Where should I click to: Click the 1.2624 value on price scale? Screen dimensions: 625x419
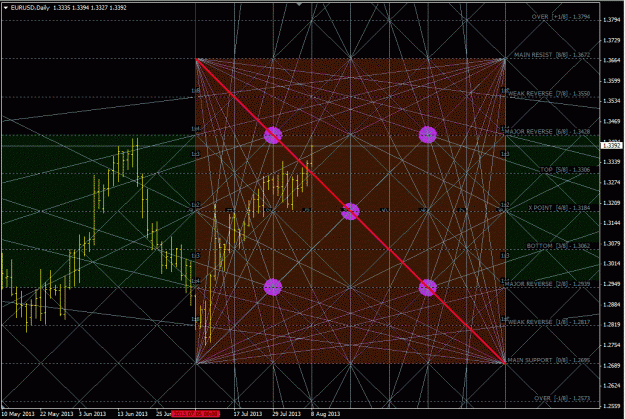pyautogui.click(x=612, y=386)
